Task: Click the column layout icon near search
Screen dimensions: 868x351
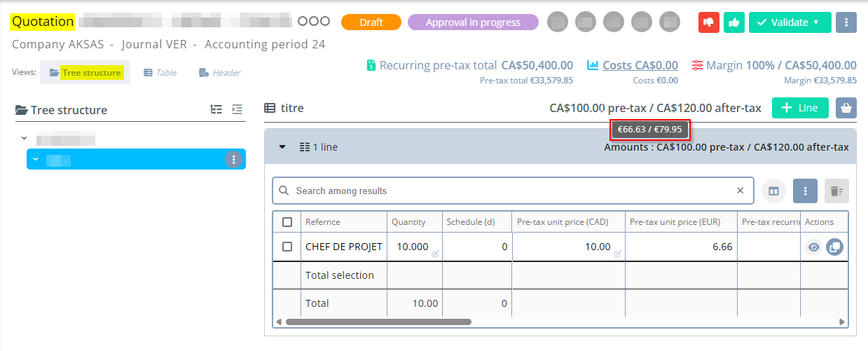Action: [x=773, y=191]
